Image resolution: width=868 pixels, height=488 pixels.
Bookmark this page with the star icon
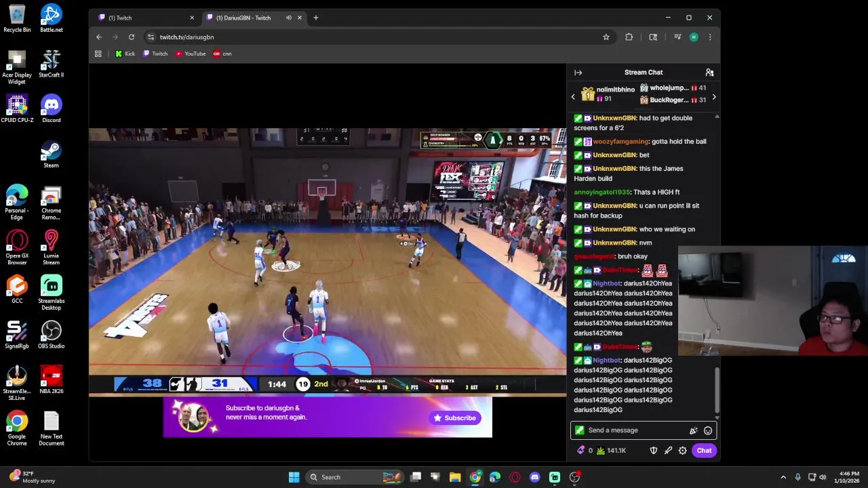606,37
